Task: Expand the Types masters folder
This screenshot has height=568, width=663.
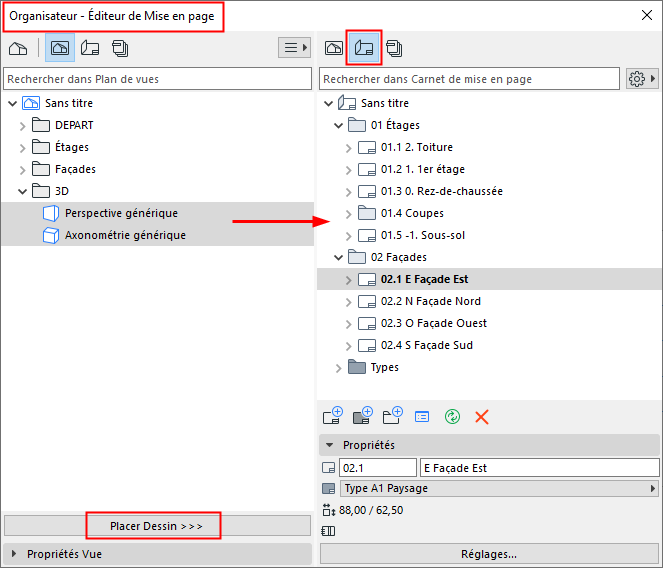Action: point(338,368)
